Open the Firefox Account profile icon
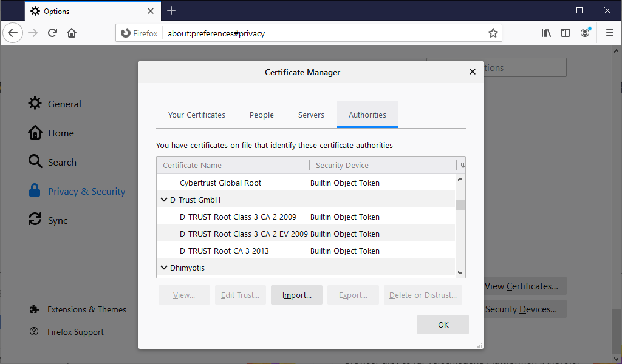The width and height of the screenshot is (622, 364). 585,33
